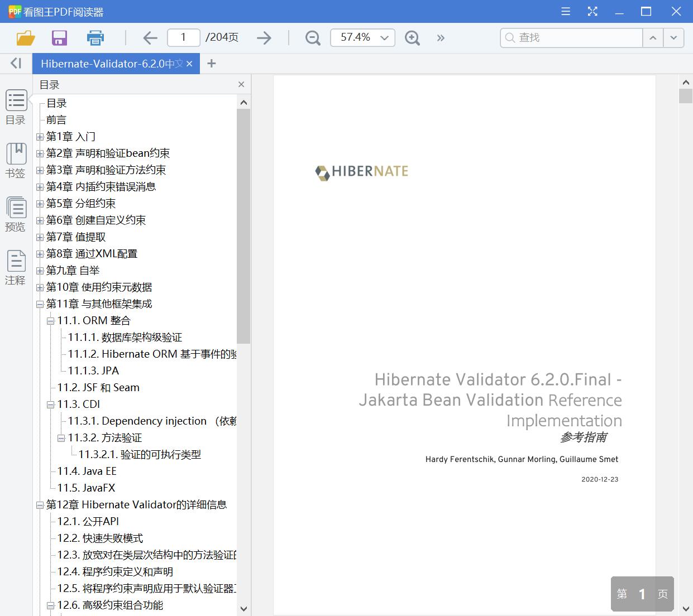This screenshot has height=616, width=693.
Task: Click the page number input field
Action: [x=183, y=37]
